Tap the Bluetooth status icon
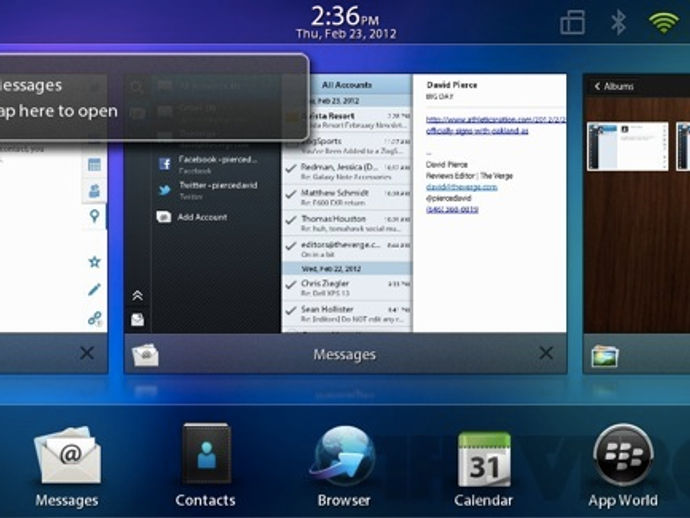The width and height of the screenshot is (690, 518). (x=618, y=22)
